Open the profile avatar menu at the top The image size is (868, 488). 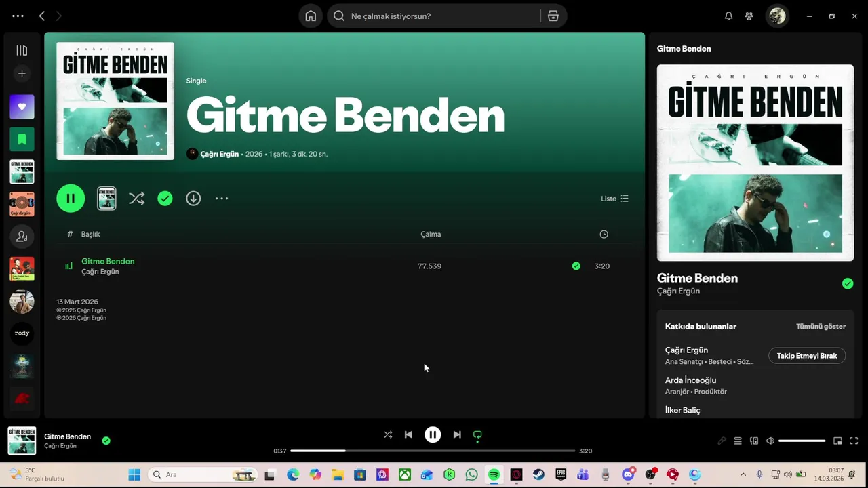click(778, 16)
